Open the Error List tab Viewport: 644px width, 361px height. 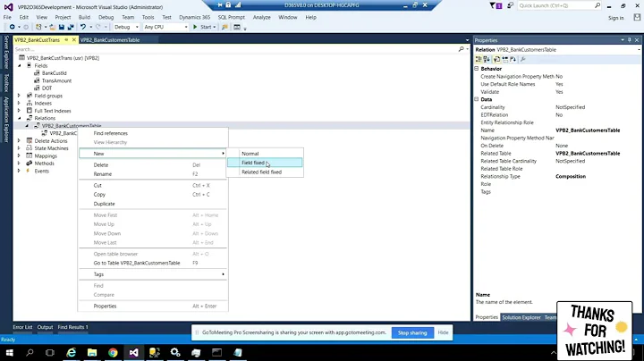click(x=22, y=327)
